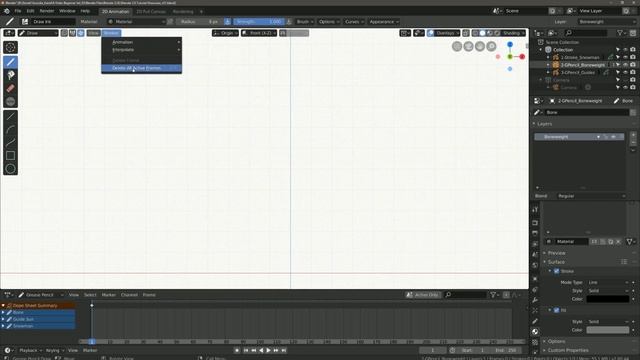
Task: Open the File menu
Action: 18,11
